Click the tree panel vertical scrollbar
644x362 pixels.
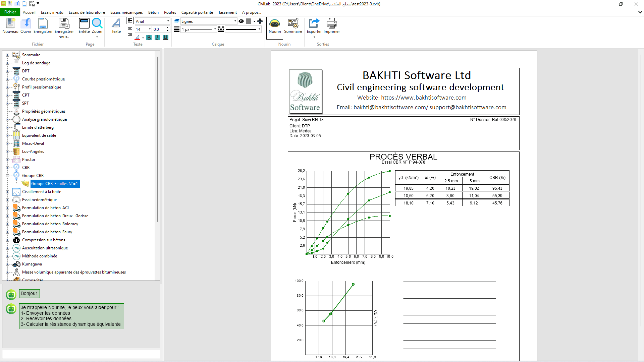coord(157,139)
